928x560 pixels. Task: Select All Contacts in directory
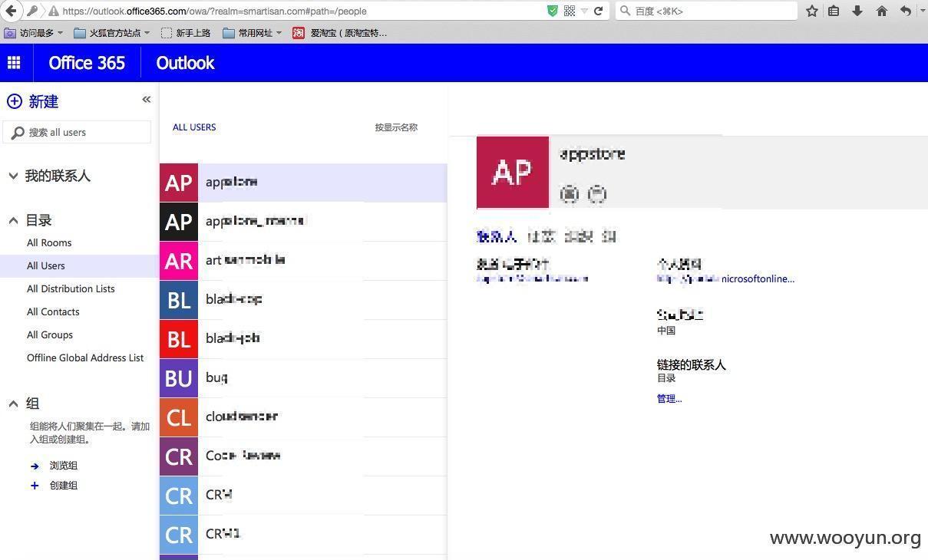53,312
